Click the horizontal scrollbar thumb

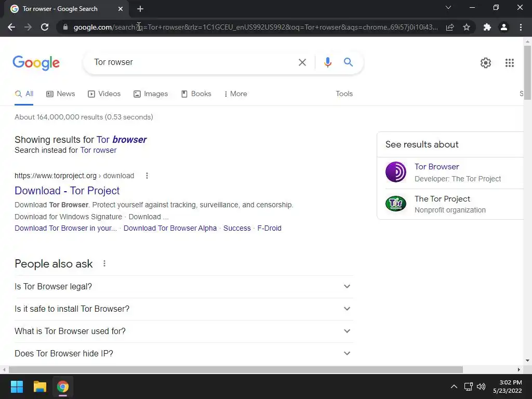click(236, 369)
